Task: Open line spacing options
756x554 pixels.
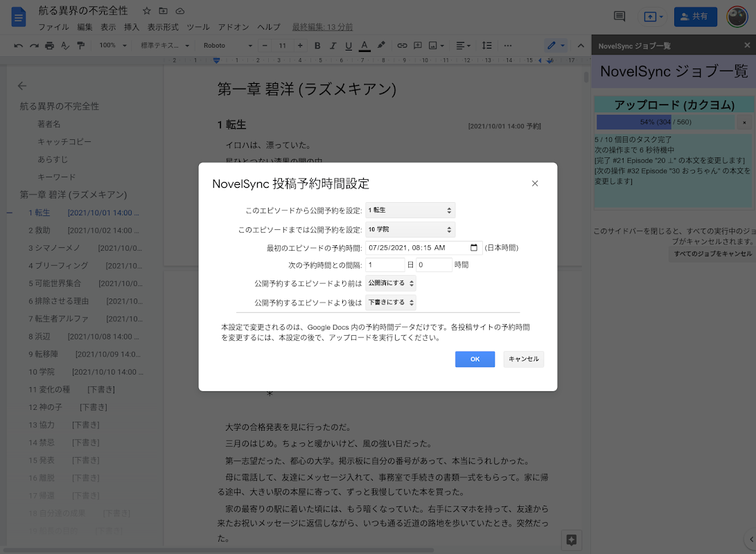Action: (487, 46)
